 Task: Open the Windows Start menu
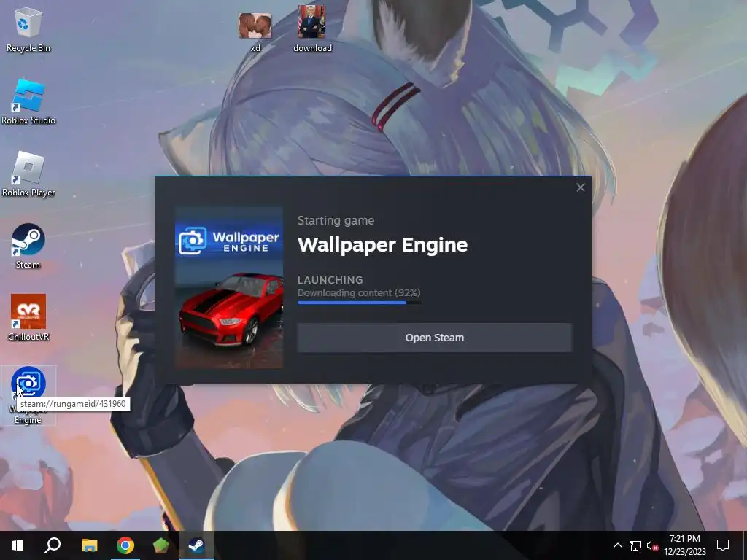(x=18, y=545)
